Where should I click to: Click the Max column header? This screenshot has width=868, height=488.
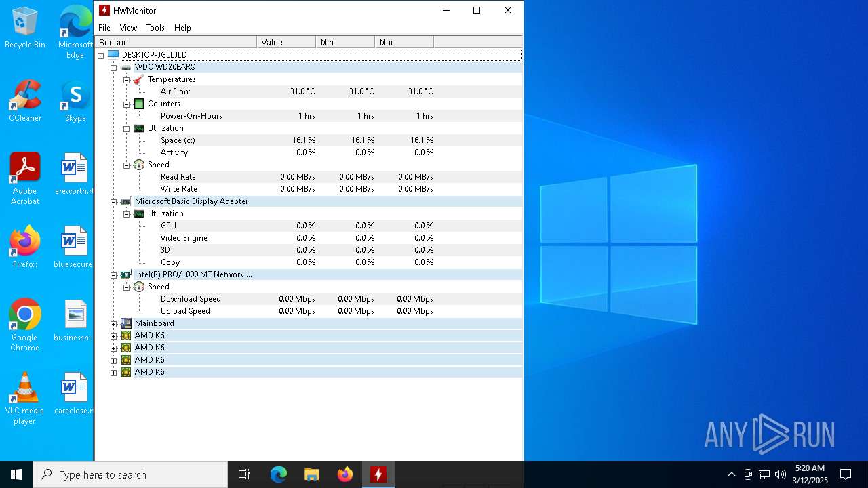404,42
